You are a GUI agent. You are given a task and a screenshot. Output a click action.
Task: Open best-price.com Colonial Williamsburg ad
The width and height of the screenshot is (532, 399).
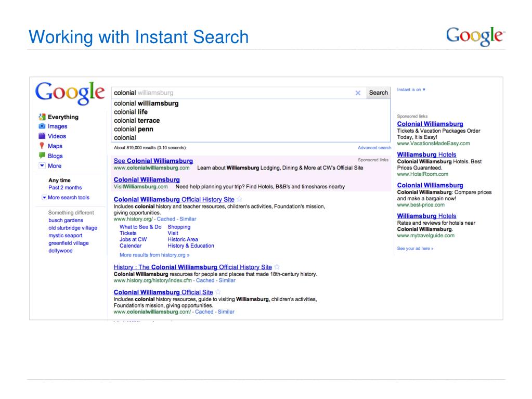point(430,185)
